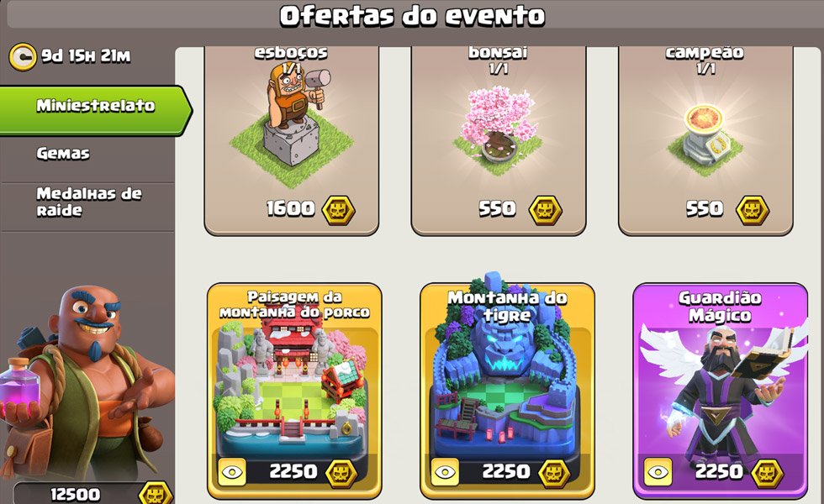Click the medal icon beside the 12500 balance
Viewport: 824px width, 504px height.
pyautogui.click(x=156, y=495)
